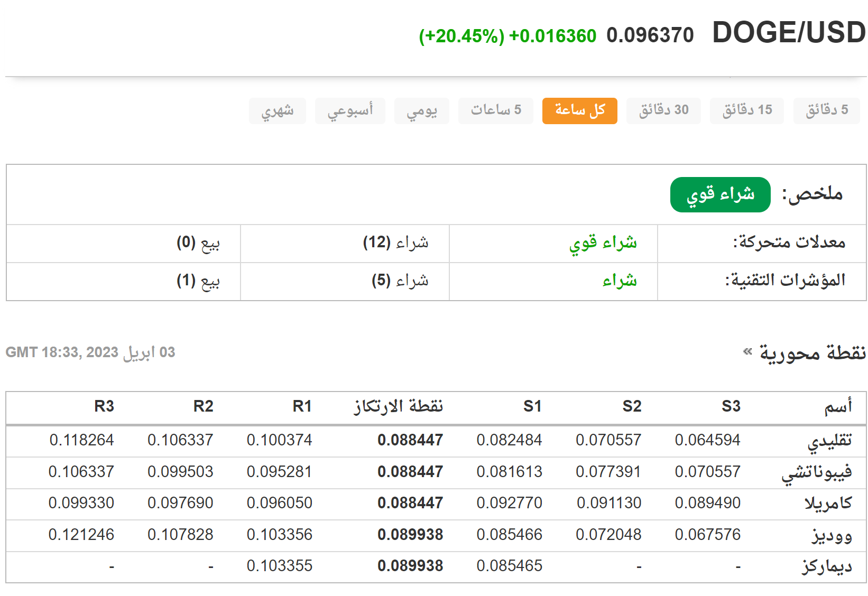The image size is (868, 596).
Task: Click the R3 column header
Action: click(104, 406)
